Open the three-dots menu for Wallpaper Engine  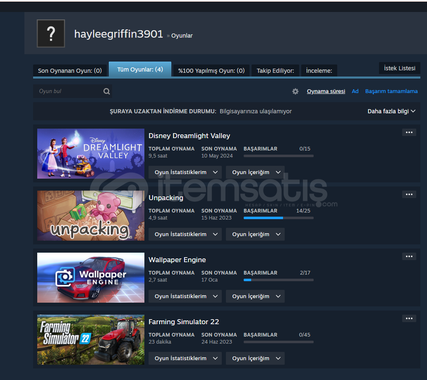tap(409, 256)
